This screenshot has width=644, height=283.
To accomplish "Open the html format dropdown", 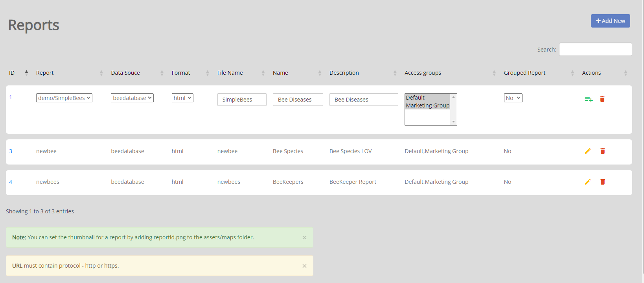I will point(182,98).
